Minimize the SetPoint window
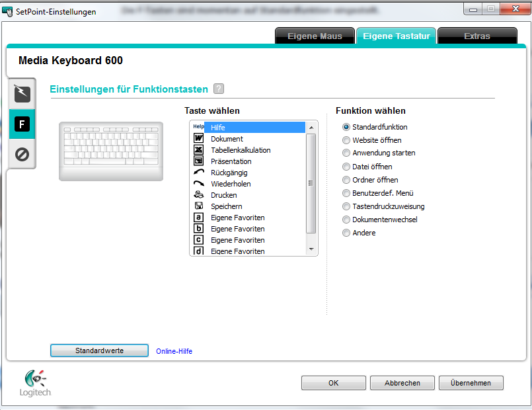Image resolution: width=532 pixels, height=410 pixels. tap(473, 9)
